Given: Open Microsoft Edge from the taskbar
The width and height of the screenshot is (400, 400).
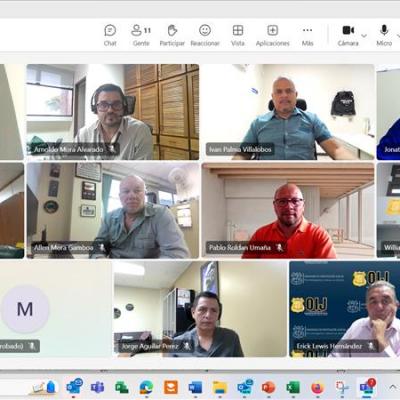Looking at the screenshot, I should tap(146, 387).
